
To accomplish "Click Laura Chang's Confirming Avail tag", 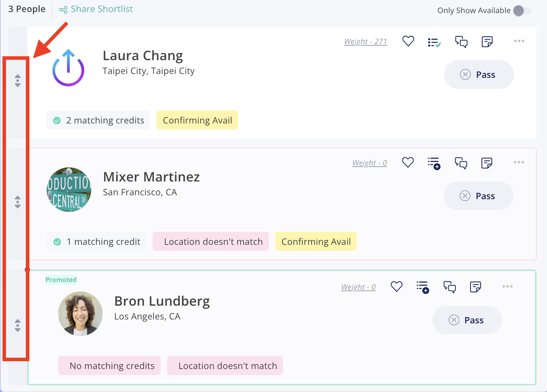I will (x=197, y=120).
